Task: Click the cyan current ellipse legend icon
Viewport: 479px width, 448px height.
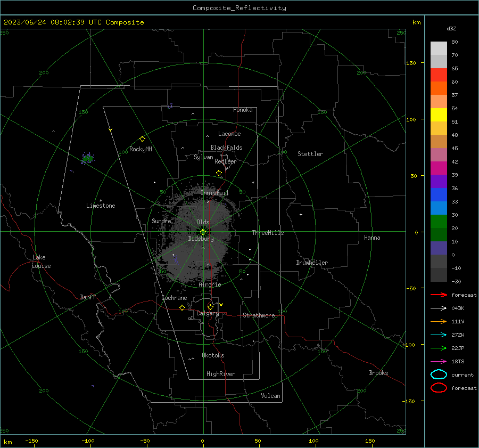Action: tap(439, 374)
